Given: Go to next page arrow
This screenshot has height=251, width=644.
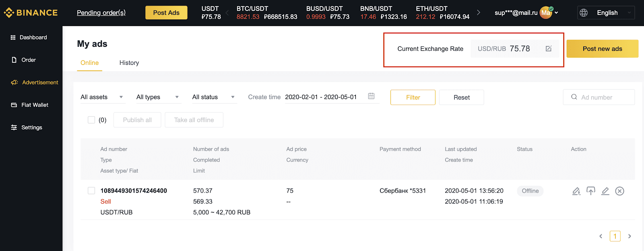Looking at the screenshot, I should point(630,236).
